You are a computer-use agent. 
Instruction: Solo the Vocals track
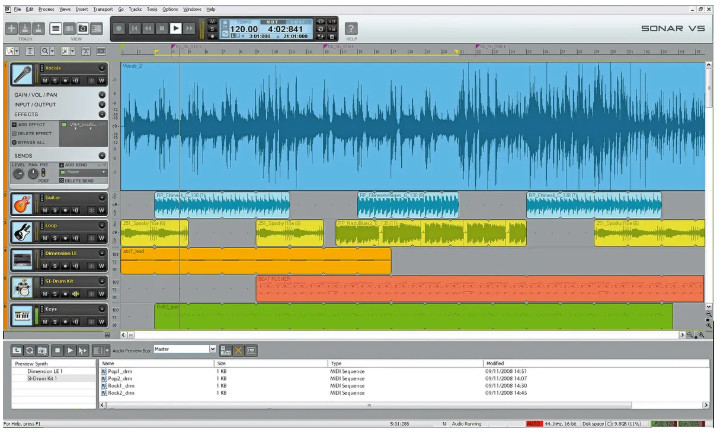coord(55,80)
